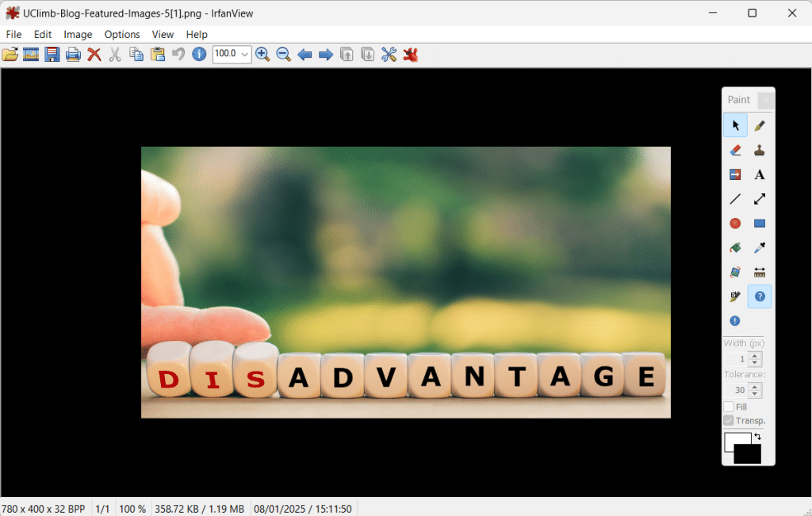Increase Width using its up stepper arrow

(x=753, y=355)
